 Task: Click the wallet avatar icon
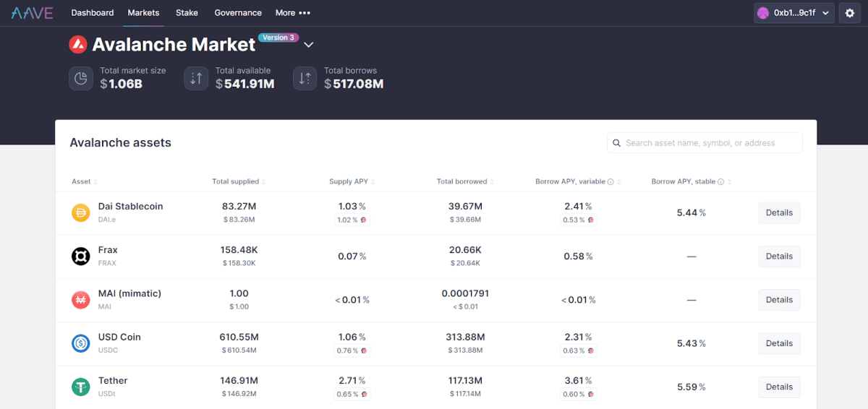coord(763,13)
